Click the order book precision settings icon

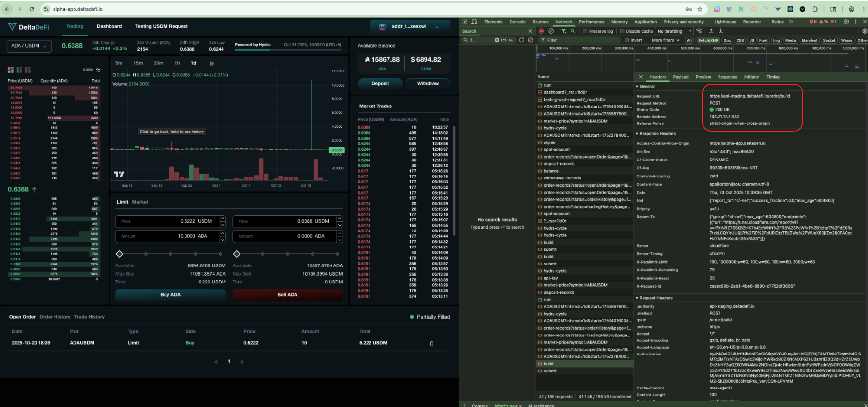[98, 70]
